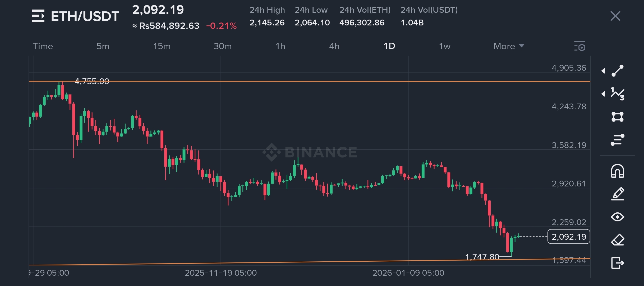644x286 pixels.
Task: Select the 15m interval
Action: pyautogui.click(x=162, y=46)
